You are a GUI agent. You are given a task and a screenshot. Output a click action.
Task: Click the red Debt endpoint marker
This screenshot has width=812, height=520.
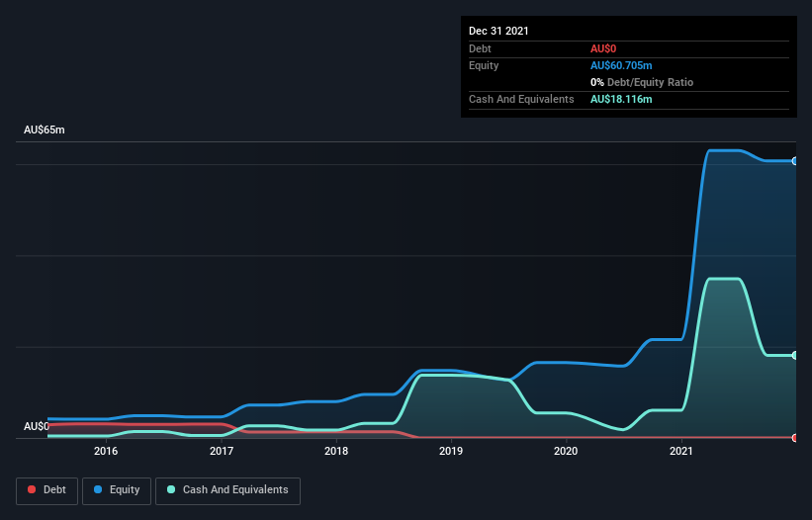click(x=795, y=438)
